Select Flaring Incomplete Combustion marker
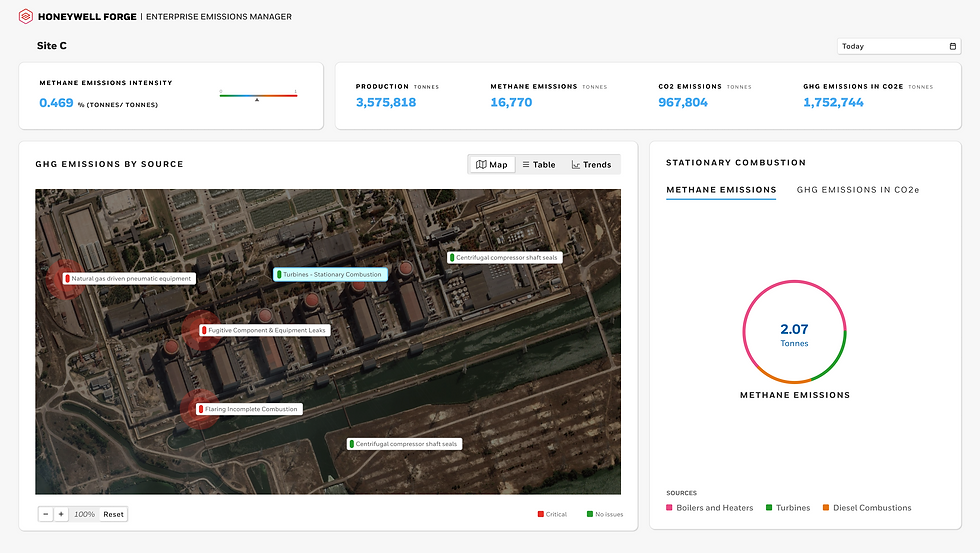980x553 pixels. pos(249,409)
